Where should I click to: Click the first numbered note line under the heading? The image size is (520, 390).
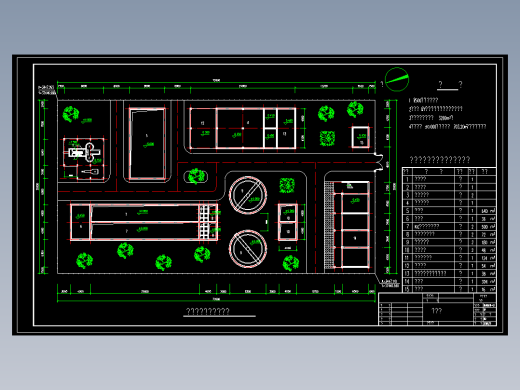pyautogui.click(x=424, y=100)
